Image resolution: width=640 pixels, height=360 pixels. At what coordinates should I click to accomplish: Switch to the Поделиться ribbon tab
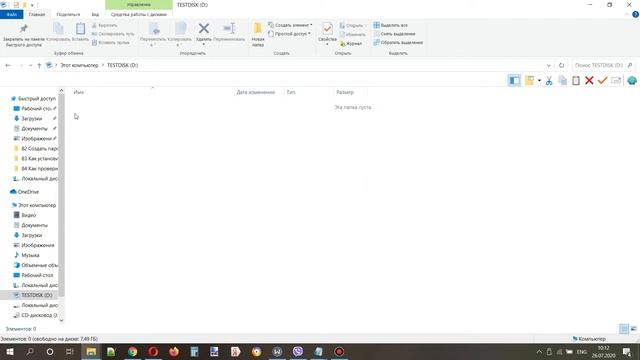click(x=68, y=14)
